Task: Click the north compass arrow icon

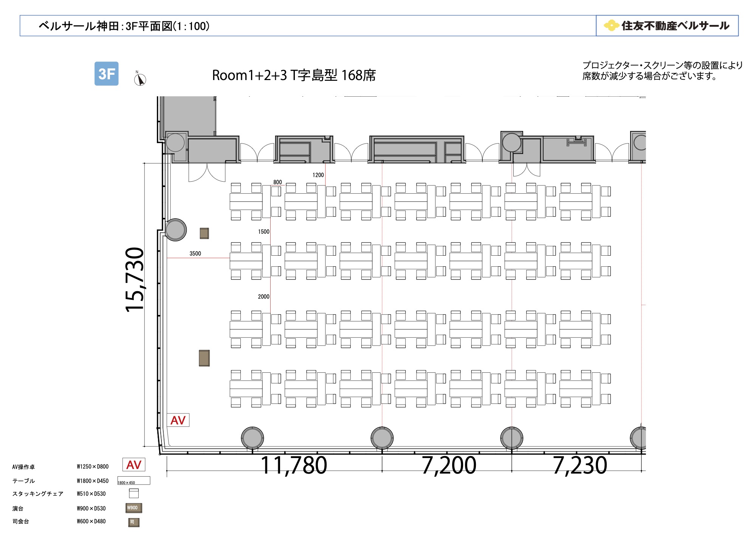Action: point(140,79)
